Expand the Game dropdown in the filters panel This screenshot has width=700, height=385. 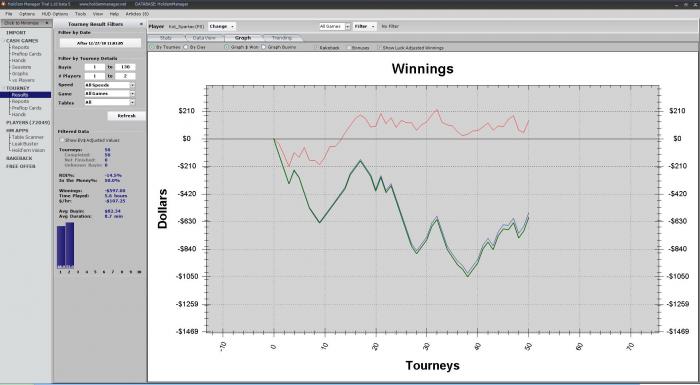click(x=132, y=93)
